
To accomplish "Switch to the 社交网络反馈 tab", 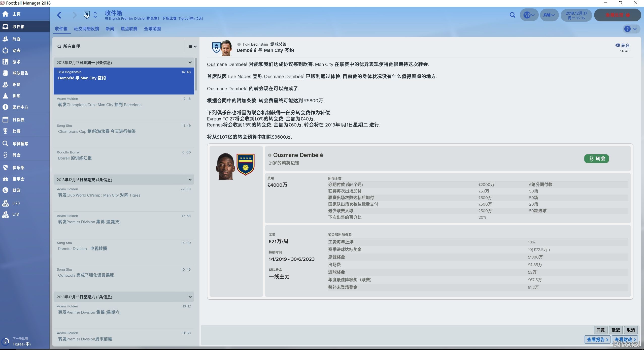I will tap(86, 29).
